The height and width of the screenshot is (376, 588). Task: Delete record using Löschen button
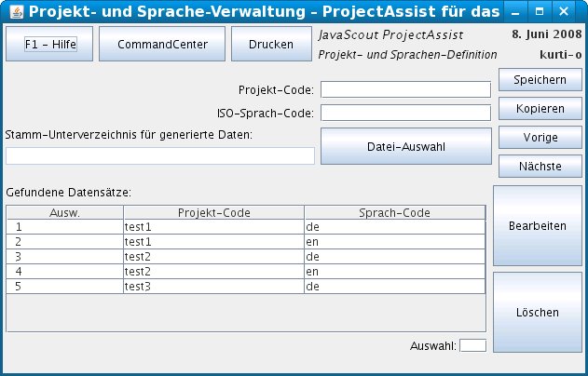tap(538, 312)
